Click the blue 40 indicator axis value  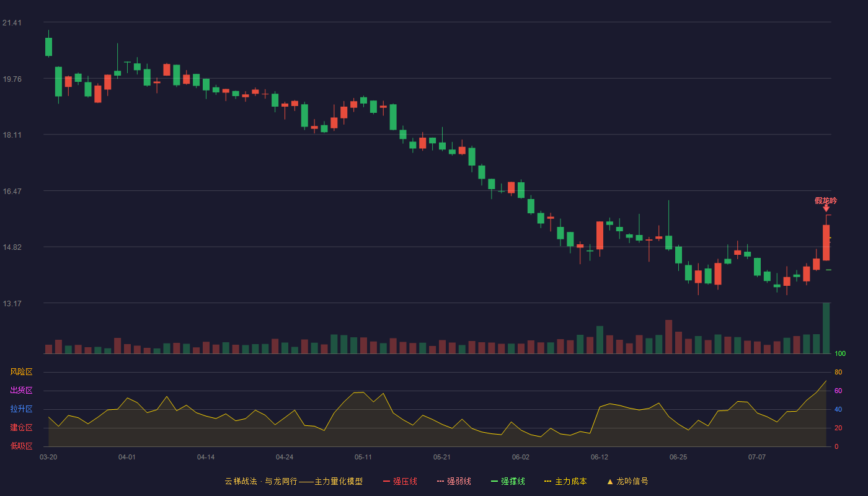[838, 409]
